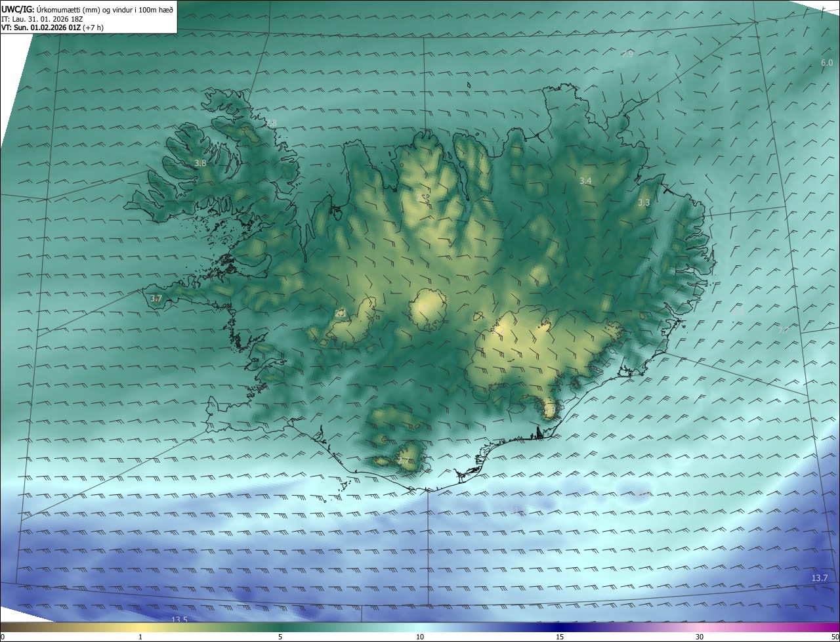The width and height of the screenshot is (840, 642).
Task: Click the '3.4' value label on the map
Action: [x=586, y=180]
